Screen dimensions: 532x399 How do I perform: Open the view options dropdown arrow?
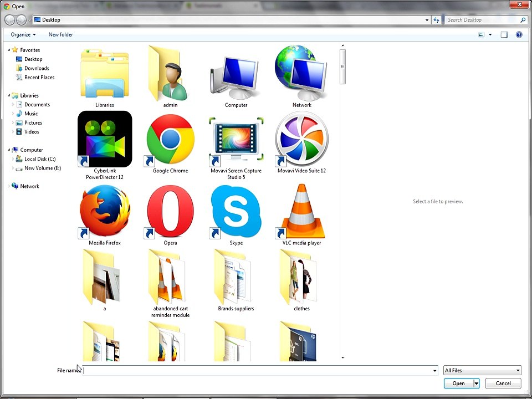490,34
